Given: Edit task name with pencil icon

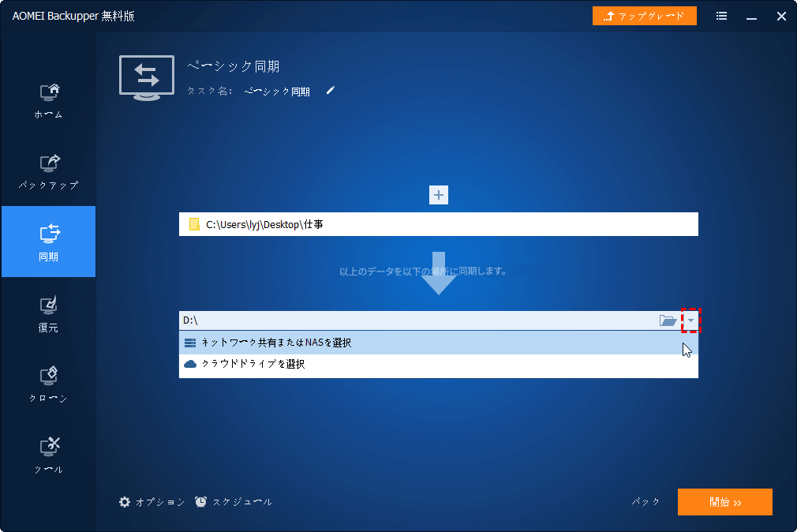Looking at the screenshot, I should tap(331, 91).
